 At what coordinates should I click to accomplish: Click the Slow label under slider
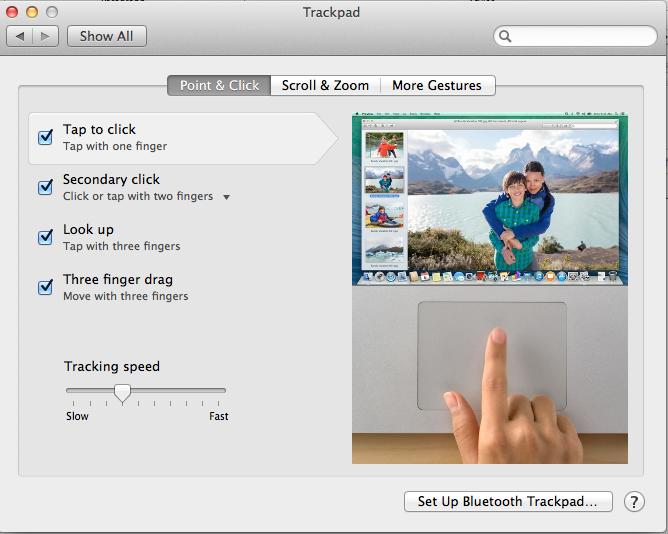pyautogui.click(x=77, y=416)
